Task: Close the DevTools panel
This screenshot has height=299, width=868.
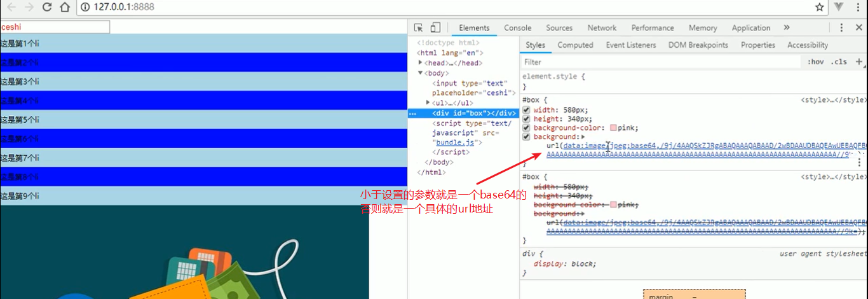Action: point(858,27)
